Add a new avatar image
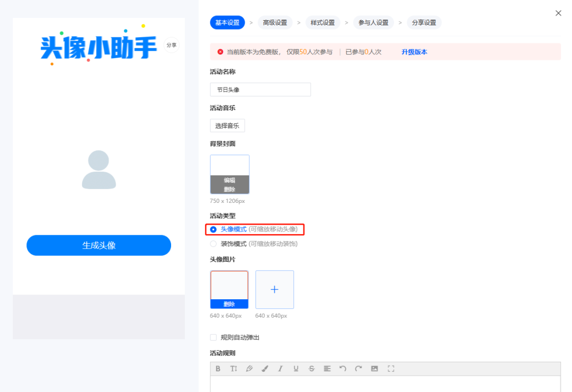 pos(275,289)
